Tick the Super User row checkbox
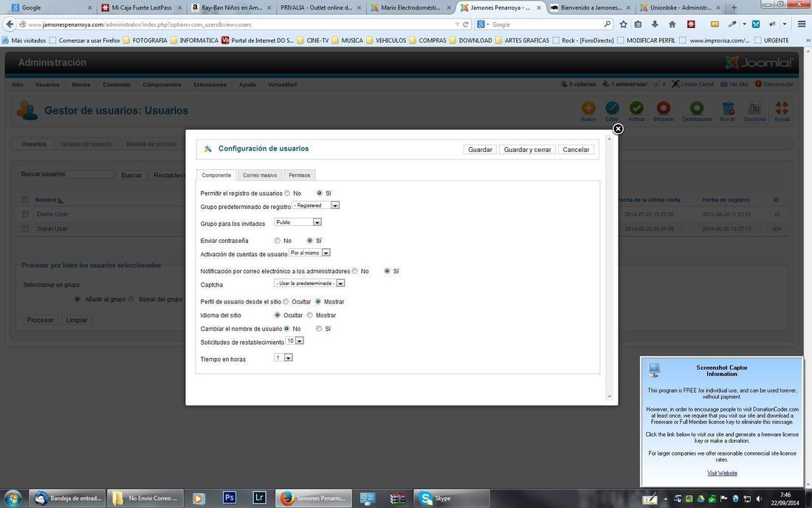The width and height of the screenshot is (812, 508). 25,228
